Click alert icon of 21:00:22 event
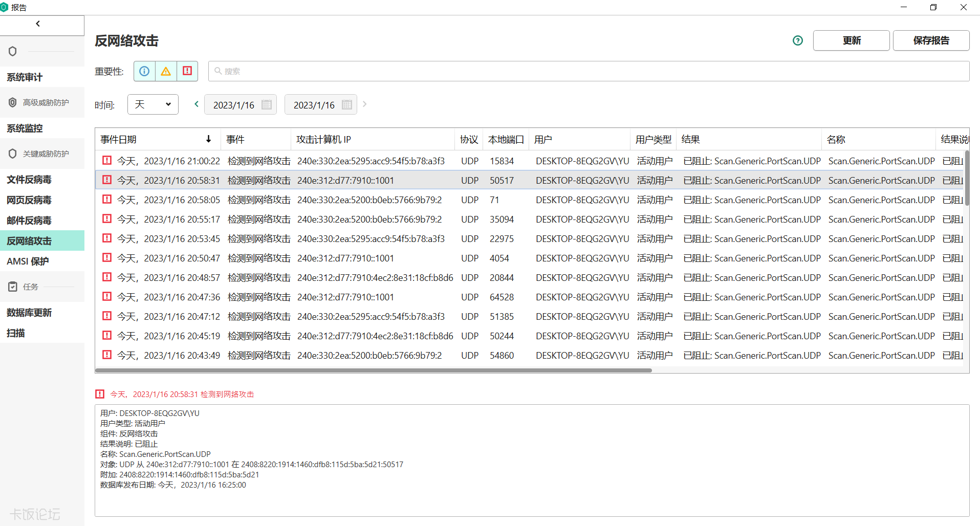The width and height of the screenshot is (980, 526). (107, 160)
